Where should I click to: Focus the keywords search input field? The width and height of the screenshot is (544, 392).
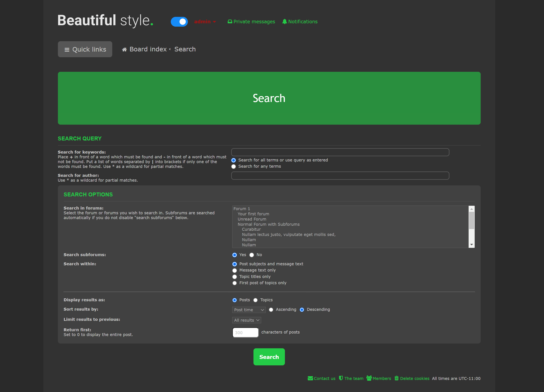click(340, 152)
